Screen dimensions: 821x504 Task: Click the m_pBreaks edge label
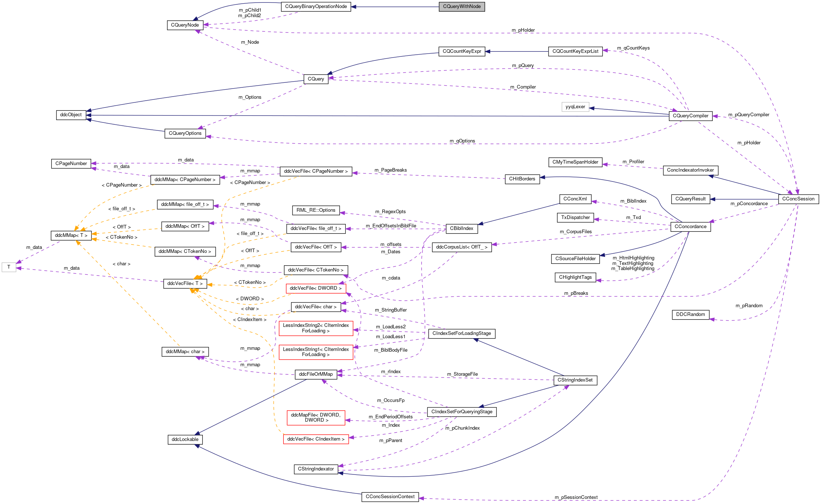coord(576,293)
